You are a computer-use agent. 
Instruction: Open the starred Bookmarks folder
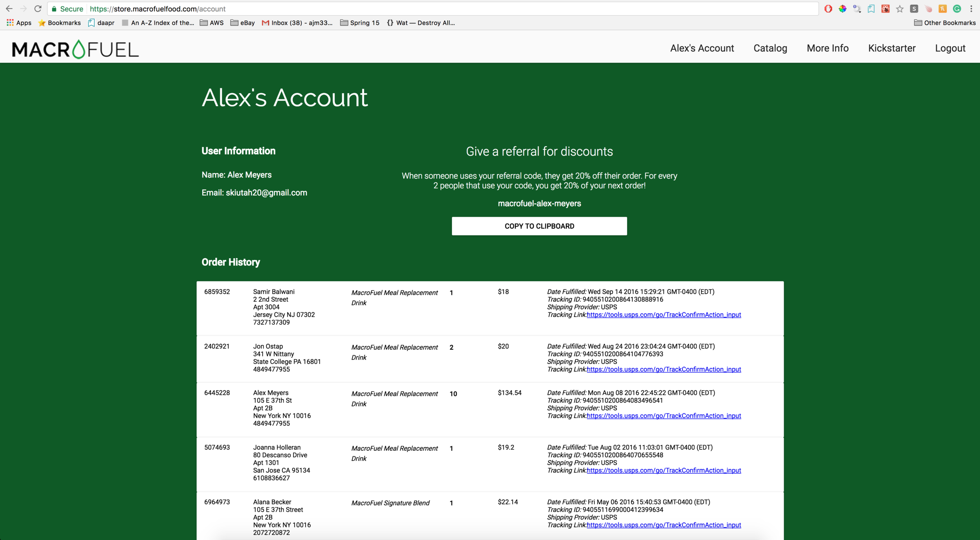[60, 23]
